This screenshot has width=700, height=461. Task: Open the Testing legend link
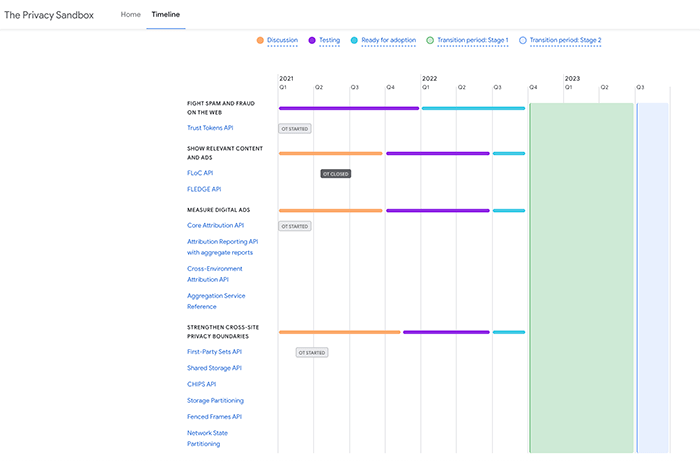pos(329,40)
